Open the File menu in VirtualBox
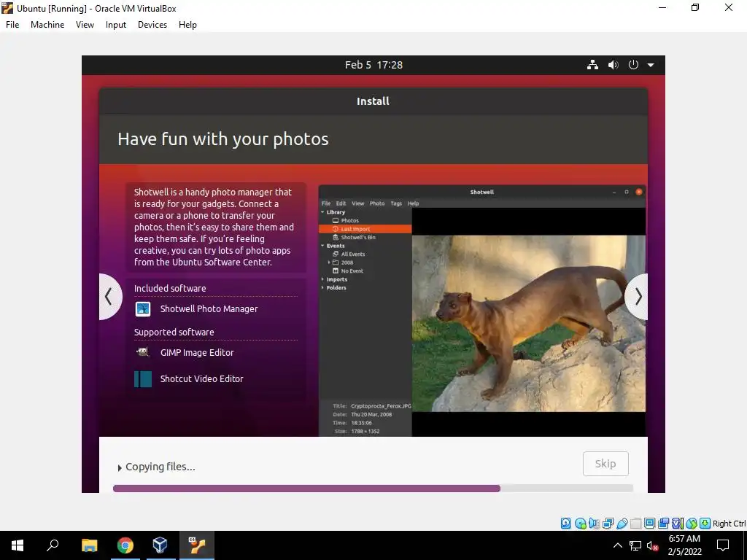Screen dimensions: 747x560 [12, 25]
